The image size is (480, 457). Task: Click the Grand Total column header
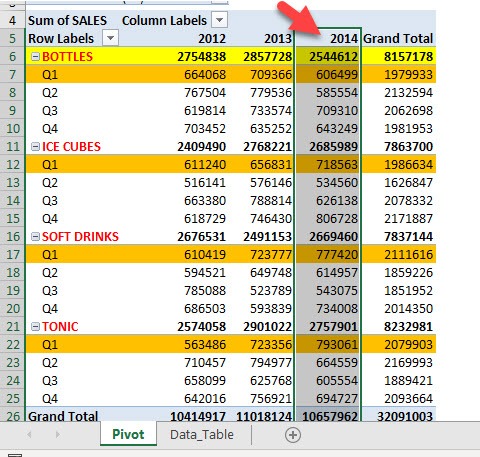[x=398, y=38]
